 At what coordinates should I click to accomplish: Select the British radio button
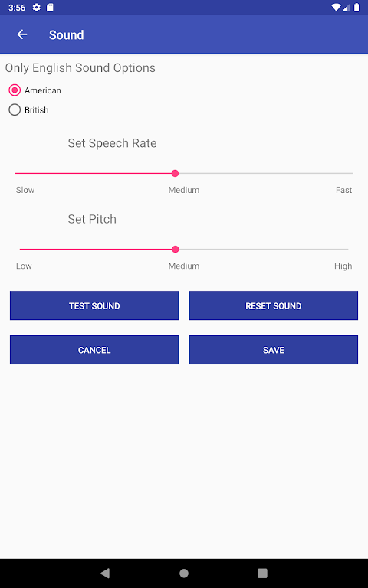[x=15, y=110]
